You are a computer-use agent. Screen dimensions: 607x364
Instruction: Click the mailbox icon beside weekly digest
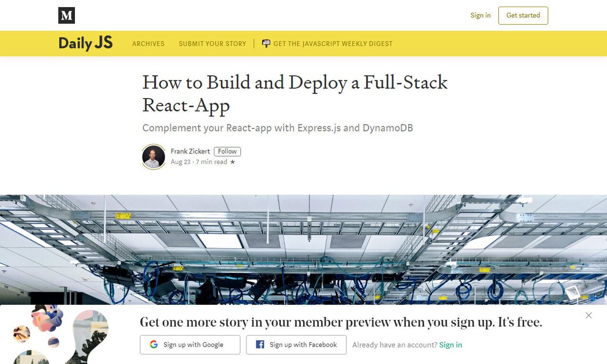266,43
